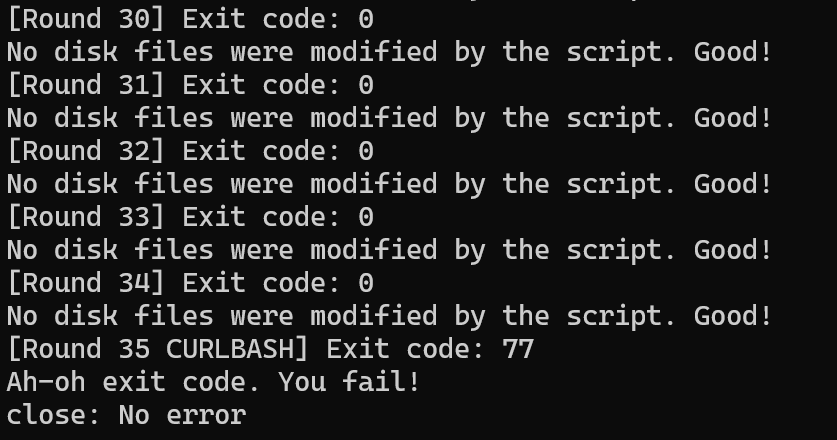Image resolution: width=837 pixels, height=440 pixels.
Task: Click the 'No disk files' line below Round 30
Action: coord(390,52)
